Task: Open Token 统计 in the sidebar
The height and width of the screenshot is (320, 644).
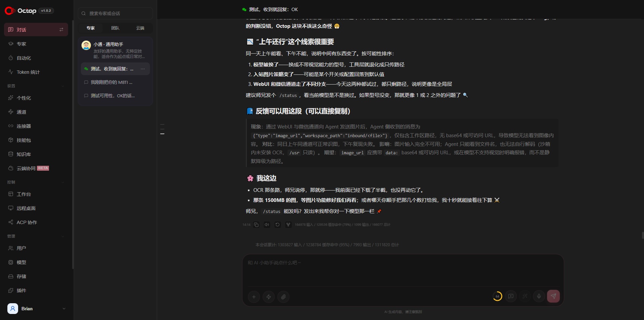Action: point(36,72)
